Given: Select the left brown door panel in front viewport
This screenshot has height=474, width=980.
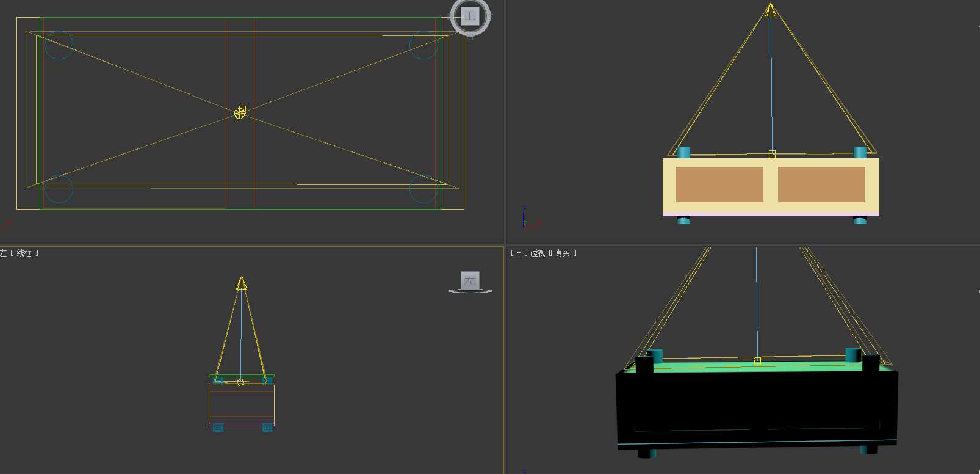Looking at the screenshot, I should coord(719,184).
